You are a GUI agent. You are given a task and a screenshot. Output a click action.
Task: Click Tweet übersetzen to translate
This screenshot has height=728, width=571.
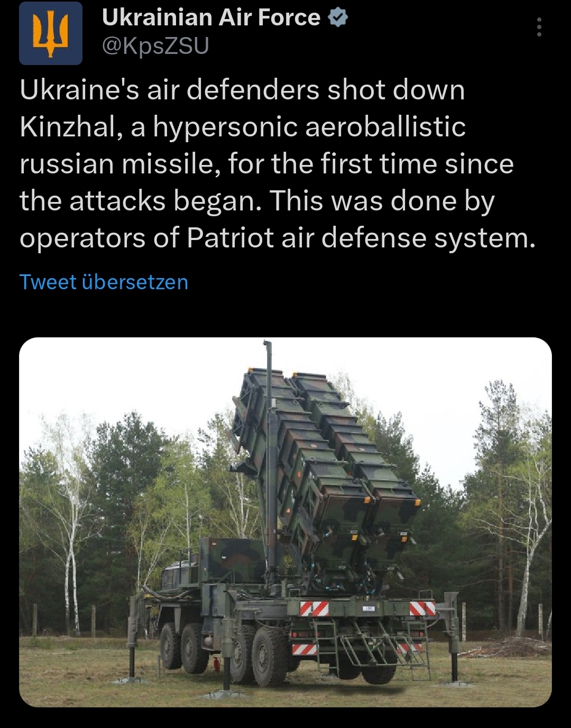[x=104, y=282]
